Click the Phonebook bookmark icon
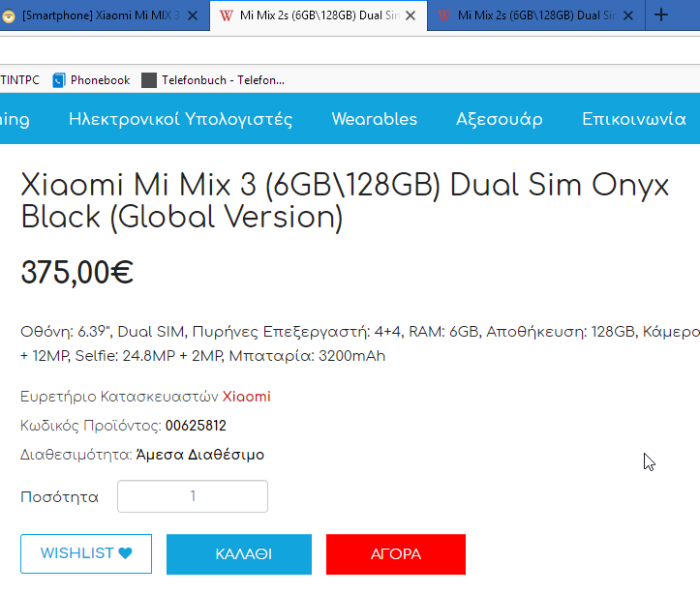The image size is (700, 594). (x=59, y=80)
